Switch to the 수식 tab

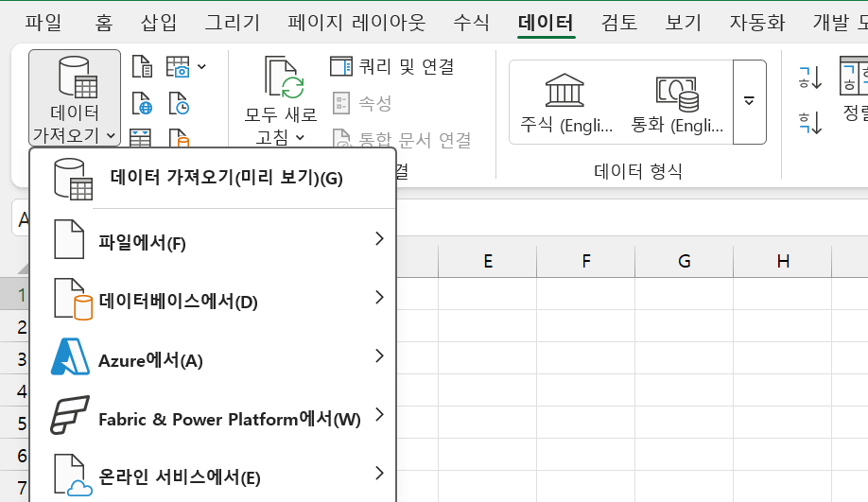(x=471, y=22)
